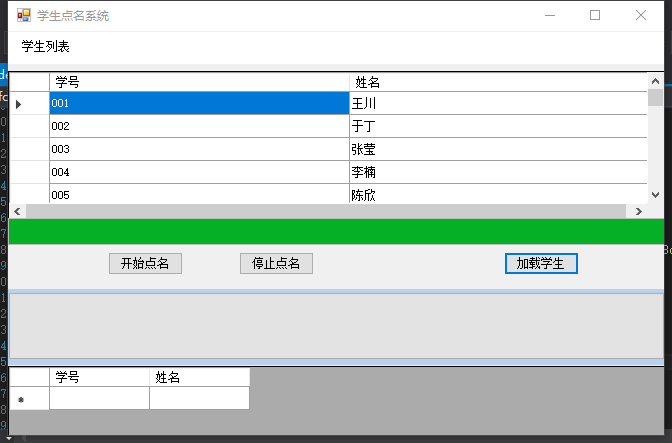Viewport: 672px width, 443px height.
Task: Click the row header of student 002
Action: tap(29, 126)
